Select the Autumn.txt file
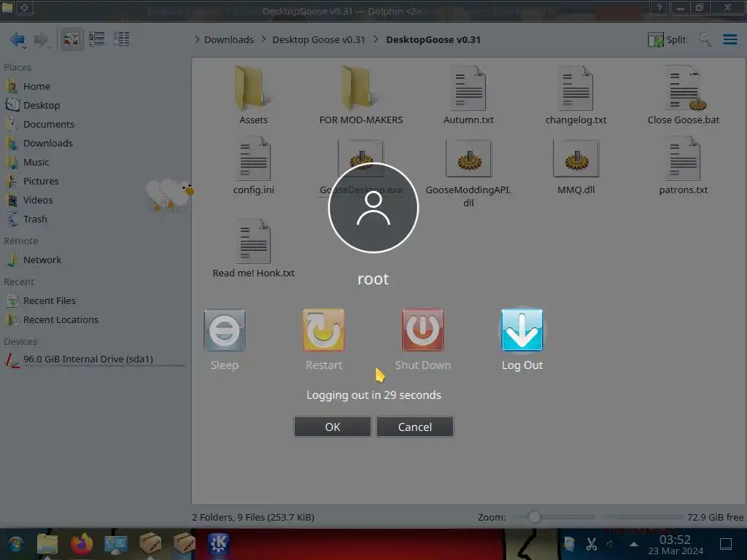Viewport: 747px width, 560px height. pos(468,96)
